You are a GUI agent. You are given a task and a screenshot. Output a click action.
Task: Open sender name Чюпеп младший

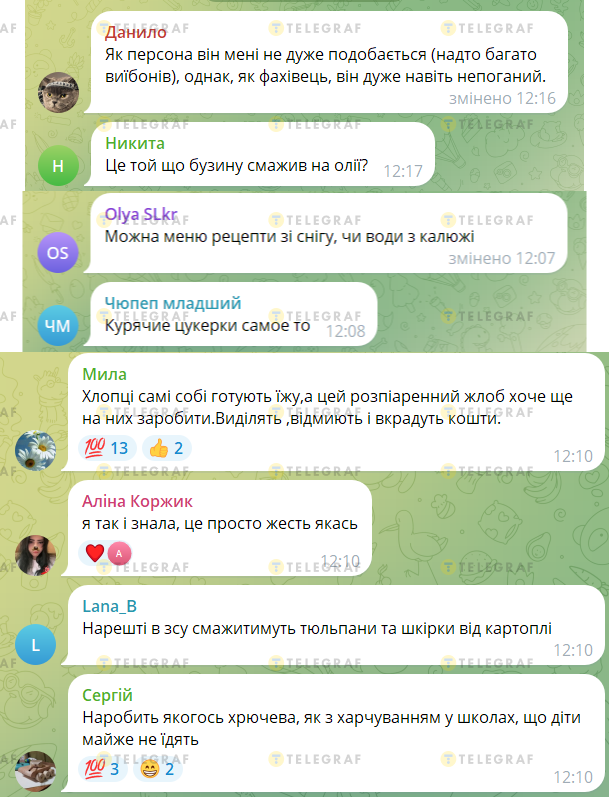173,303
